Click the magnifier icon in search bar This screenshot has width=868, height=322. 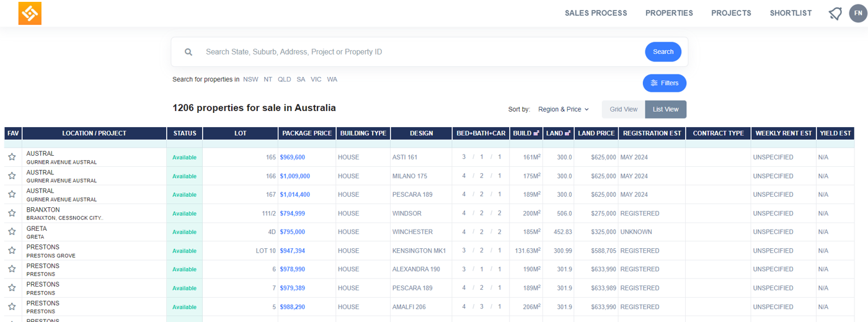coord(188,52)
